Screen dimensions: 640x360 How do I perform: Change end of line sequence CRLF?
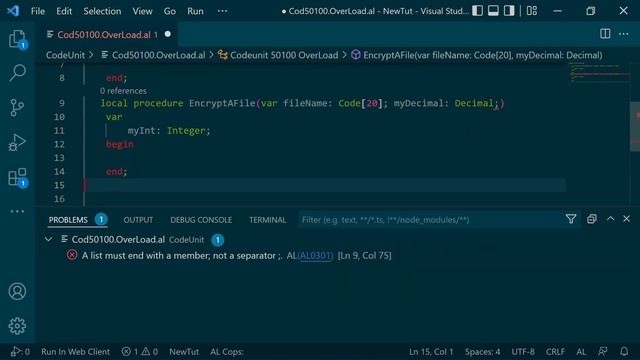(x=555, y=351)
